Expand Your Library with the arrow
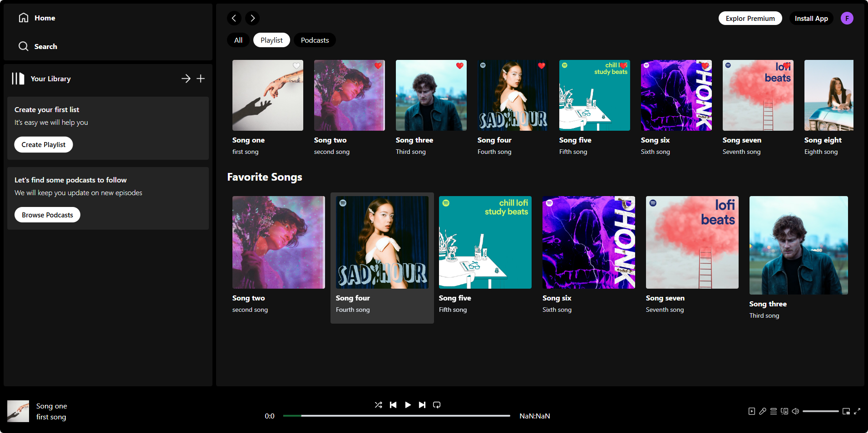Viewport: 868px width, 433px height. 186,79
